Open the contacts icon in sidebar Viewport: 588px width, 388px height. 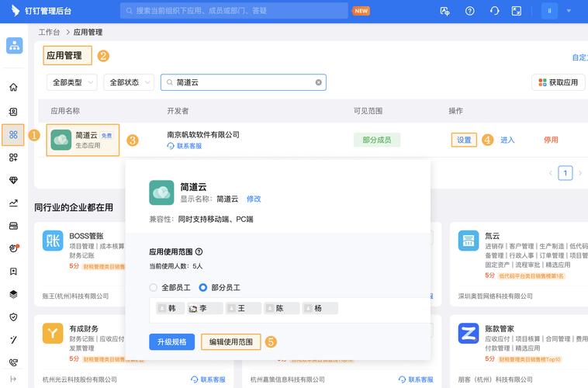[x=13, y=112]
